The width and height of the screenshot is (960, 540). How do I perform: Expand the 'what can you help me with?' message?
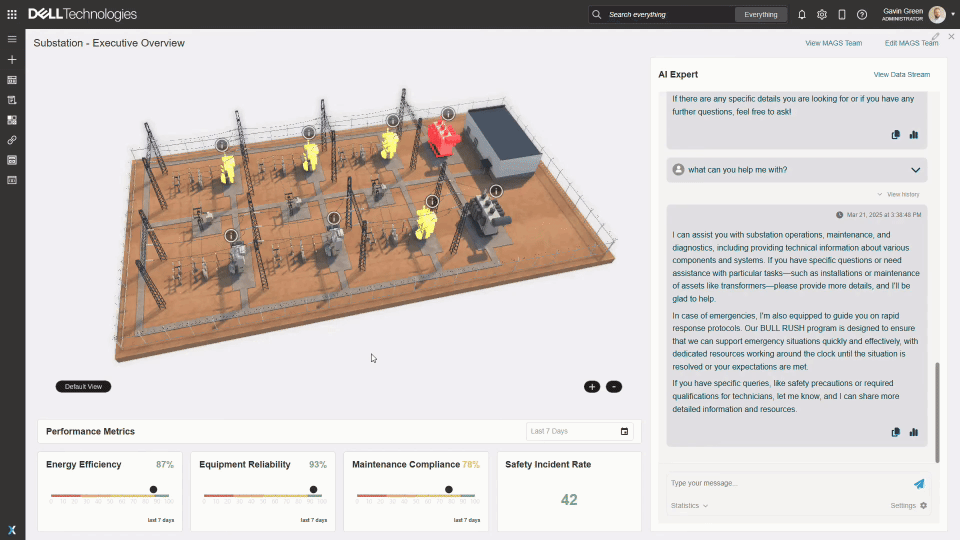(915, 170)
